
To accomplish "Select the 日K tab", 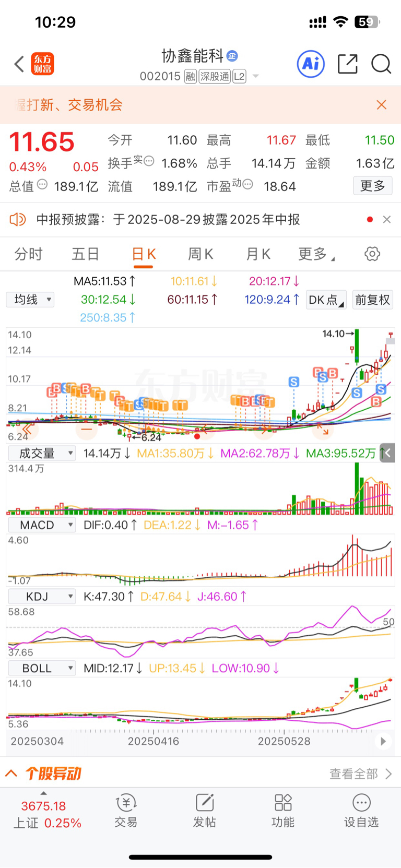I will pos(144,254).
